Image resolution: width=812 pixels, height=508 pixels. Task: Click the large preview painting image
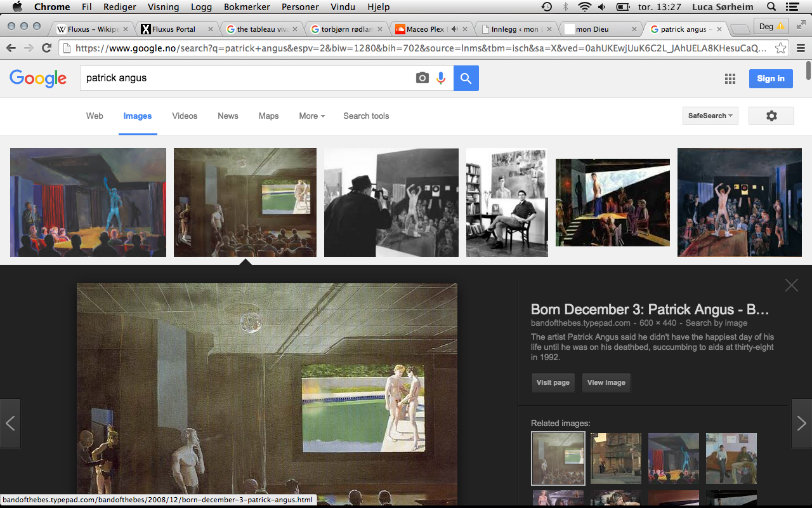[x=267, y=394]
